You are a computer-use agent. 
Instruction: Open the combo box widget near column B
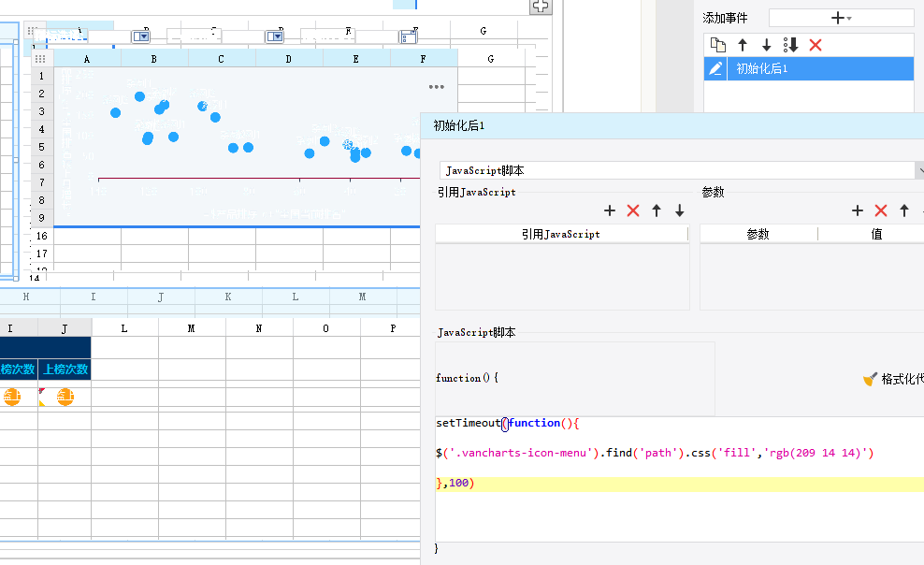point(140,36)
